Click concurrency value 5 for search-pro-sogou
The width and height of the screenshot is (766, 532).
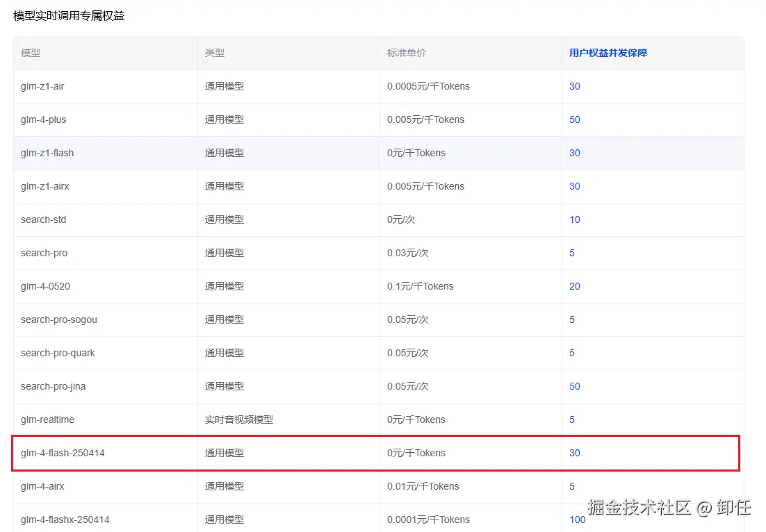[x=572, y=319]
